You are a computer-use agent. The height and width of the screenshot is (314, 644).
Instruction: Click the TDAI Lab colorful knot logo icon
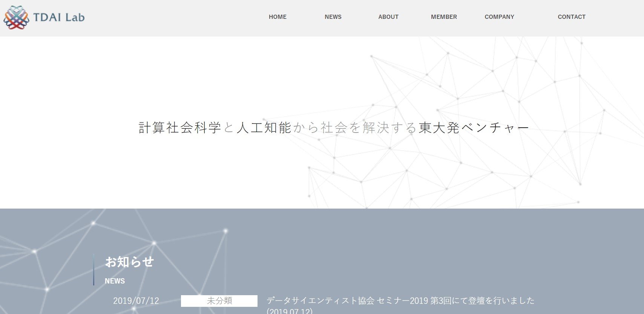pyautogui.click(x=16, y=17)
